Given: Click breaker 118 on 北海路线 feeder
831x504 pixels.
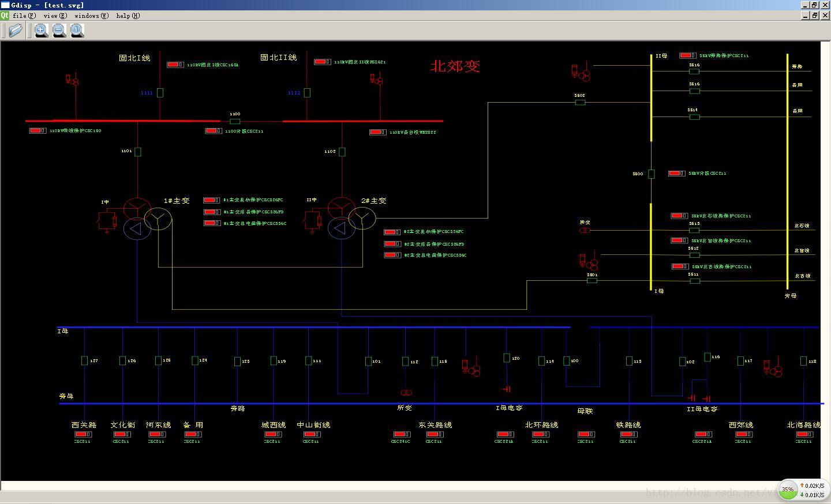Looking at the screenshot, I should [803, 361].
